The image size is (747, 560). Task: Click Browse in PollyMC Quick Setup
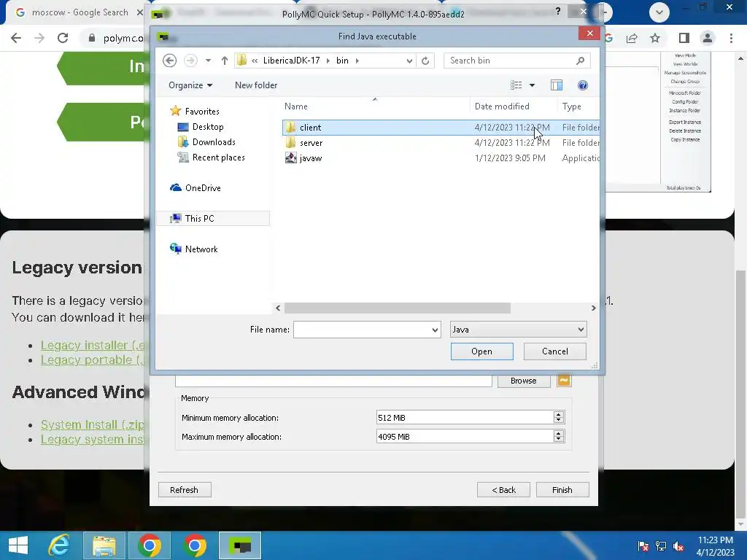524,381
